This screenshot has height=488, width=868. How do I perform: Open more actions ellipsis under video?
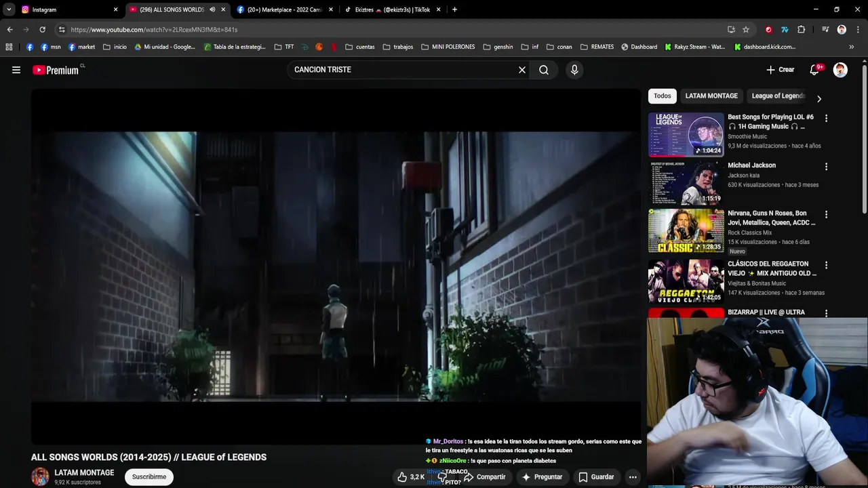[633, 477]
